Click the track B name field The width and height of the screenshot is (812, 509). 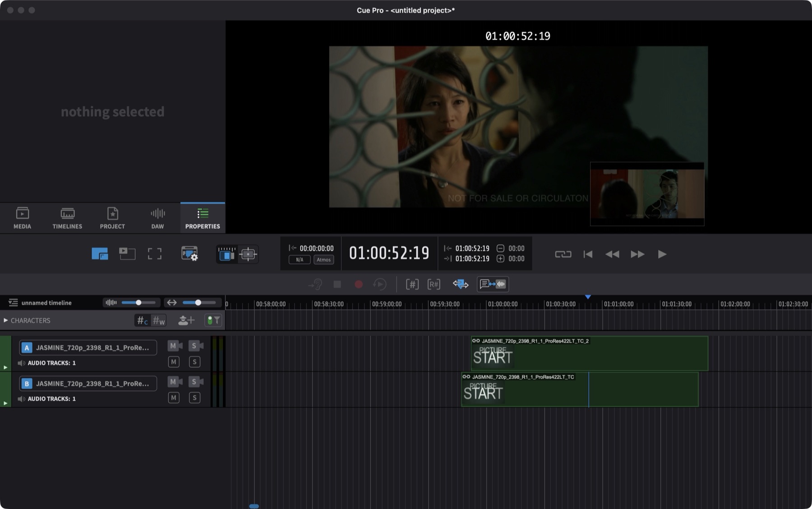[x=88, y=383]
